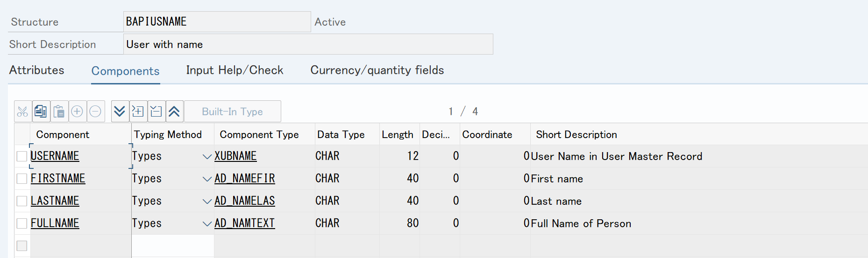
Task: Open the XUBNAME component type link
Action: coord(235,156)
